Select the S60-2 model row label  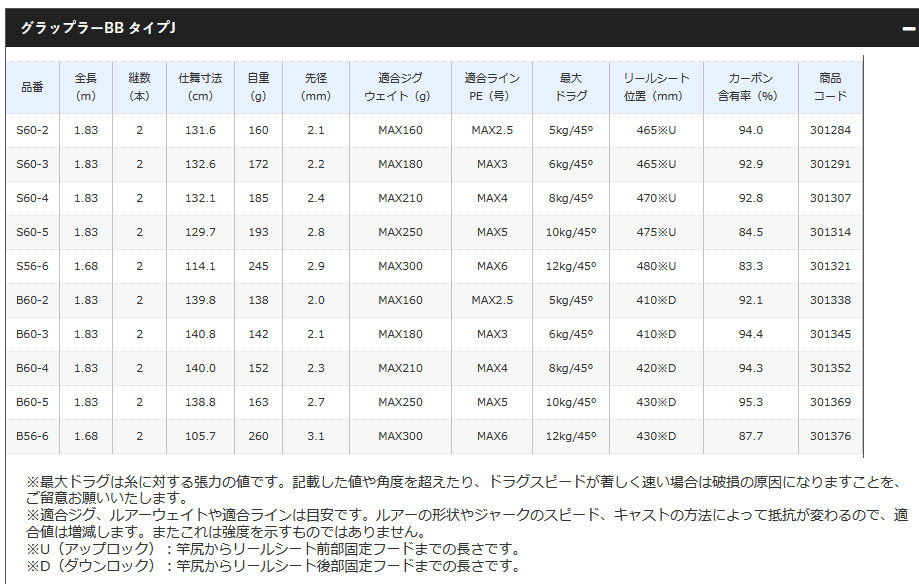[32, 130]
